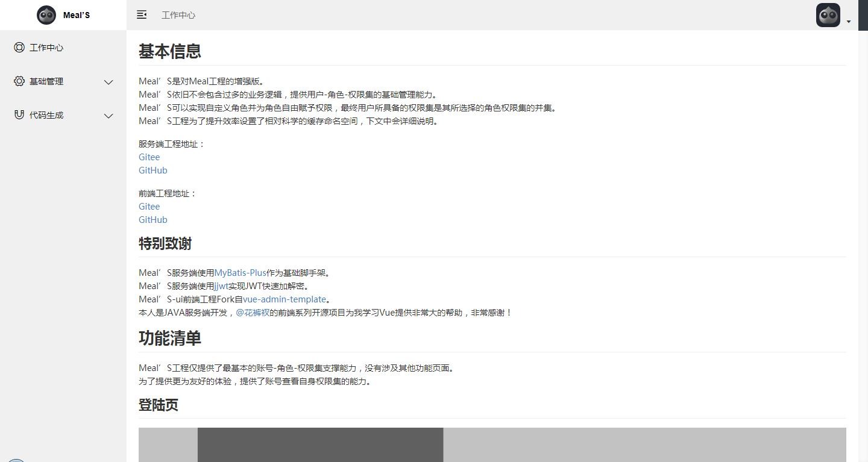This screenshot has width=868, height=462.
Task: Open the 代码生成 menu item
Action: (46, 115)
